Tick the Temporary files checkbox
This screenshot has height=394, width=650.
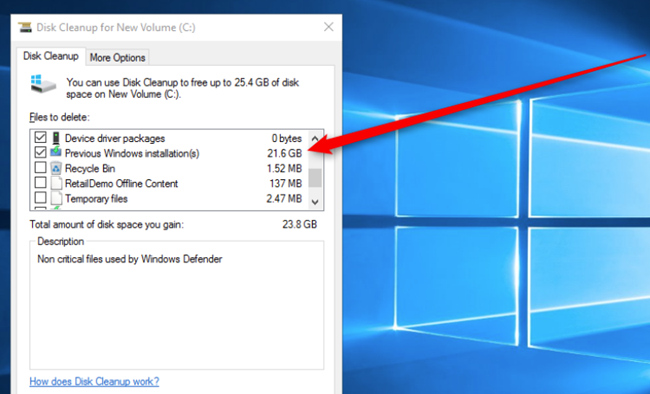[40, 198]
